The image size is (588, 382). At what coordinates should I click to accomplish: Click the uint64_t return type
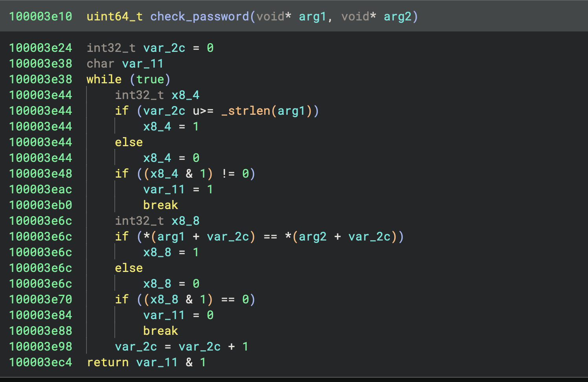(114, 17)
